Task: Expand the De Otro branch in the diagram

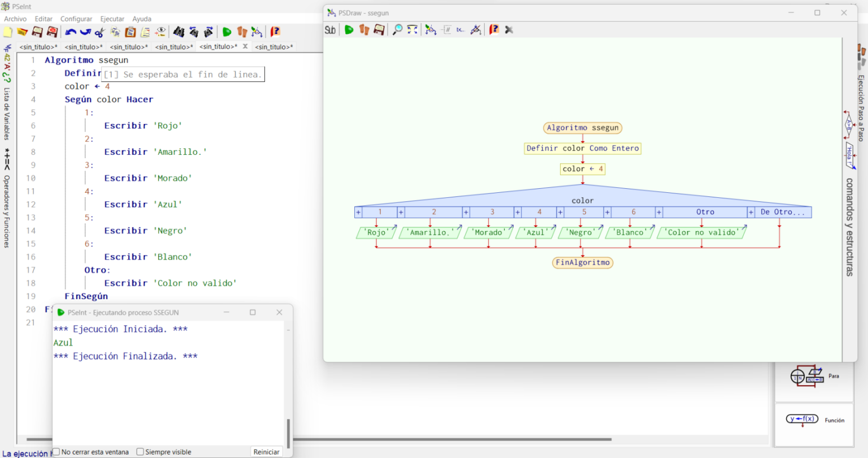Action: [752, 211]
